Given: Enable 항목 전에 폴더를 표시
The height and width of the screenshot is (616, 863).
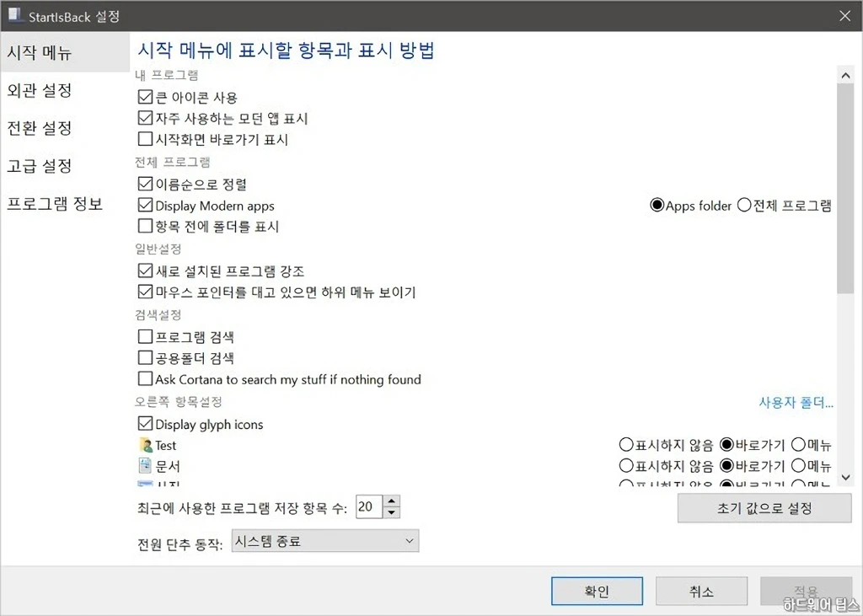Looking at the screenshot, I should coord(145,226).
